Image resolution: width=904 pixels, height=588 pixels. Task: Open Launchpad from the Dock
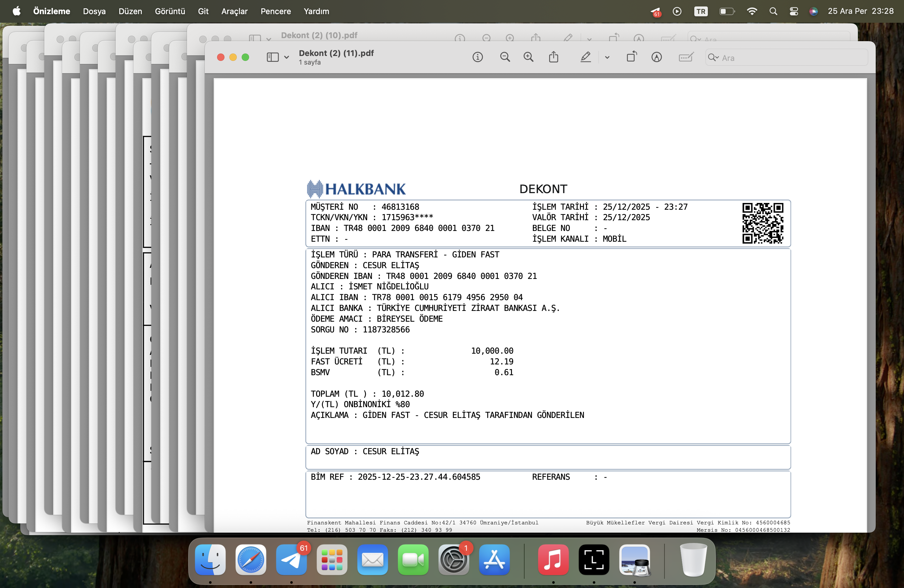(332, 559)
